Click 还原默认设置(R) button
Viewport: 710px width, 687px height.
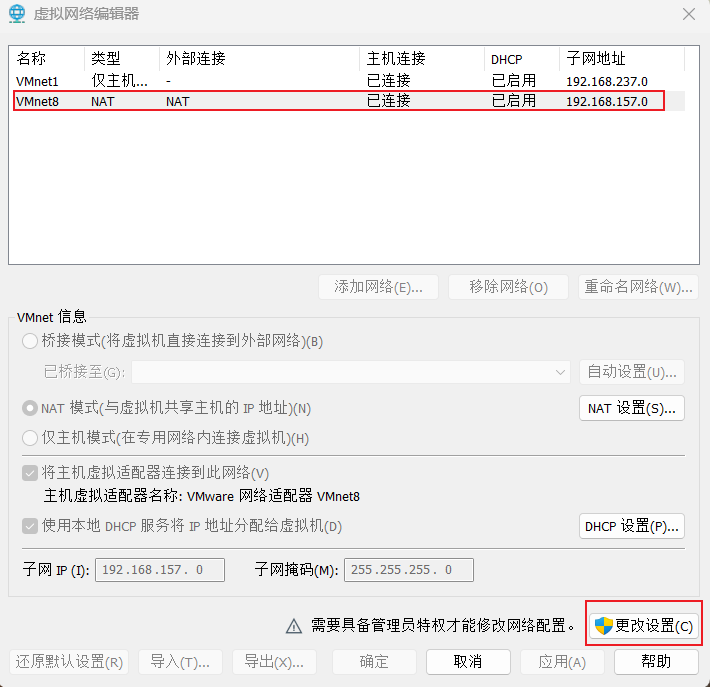(69, 662)
